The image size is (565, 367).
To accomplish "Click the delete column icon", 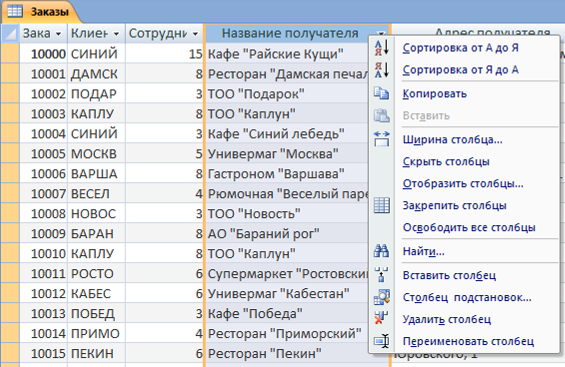I will (381, 319).
